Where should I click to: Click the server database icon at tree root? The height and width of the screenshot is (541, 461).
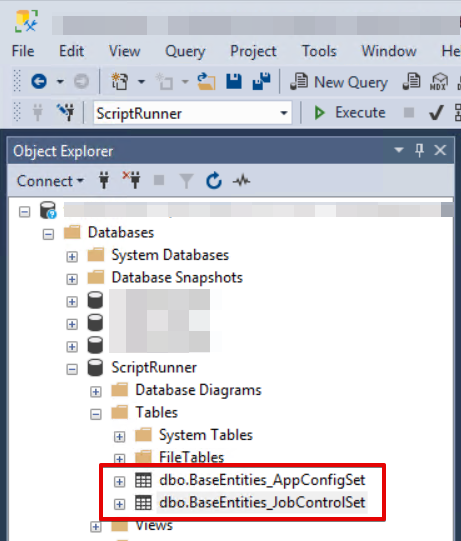48,210
